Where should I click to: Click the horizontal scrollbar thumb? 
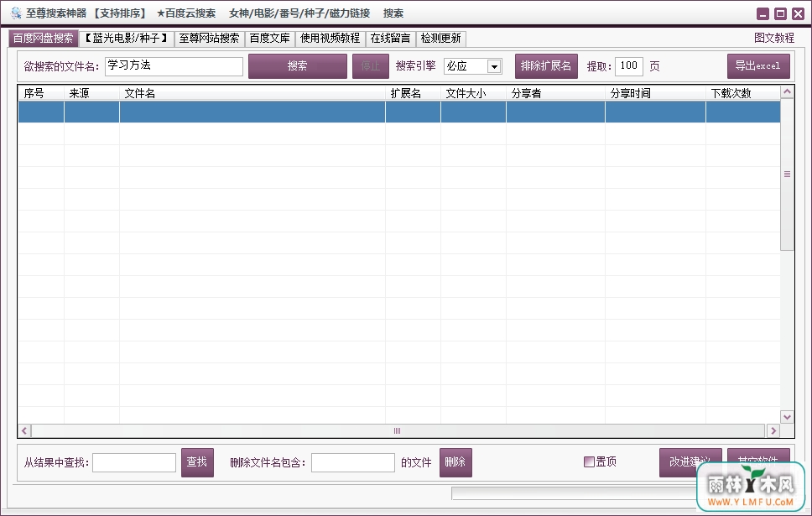398,430
